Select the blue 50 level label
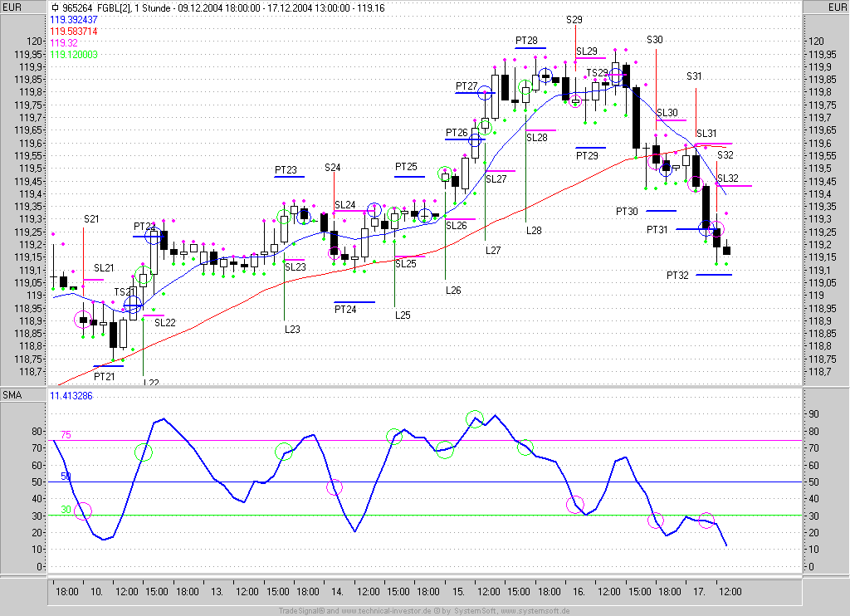This screenshot has width=850, height=616. (x=66, y=476)
